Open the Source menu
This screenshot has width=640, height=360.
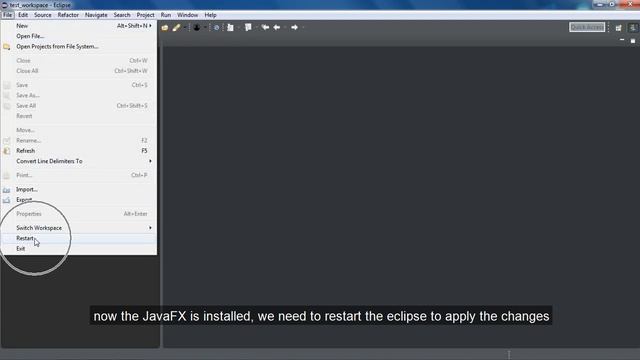click(43, 15)
